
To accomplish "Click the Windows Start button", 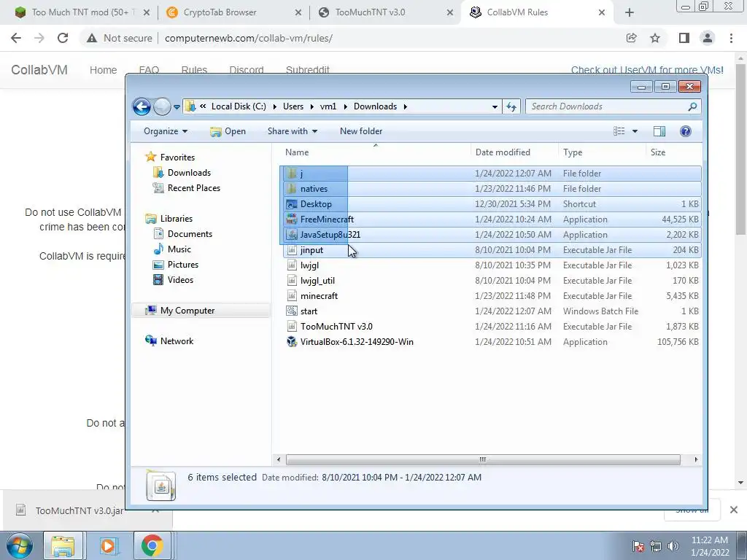I will click(20, 545).
